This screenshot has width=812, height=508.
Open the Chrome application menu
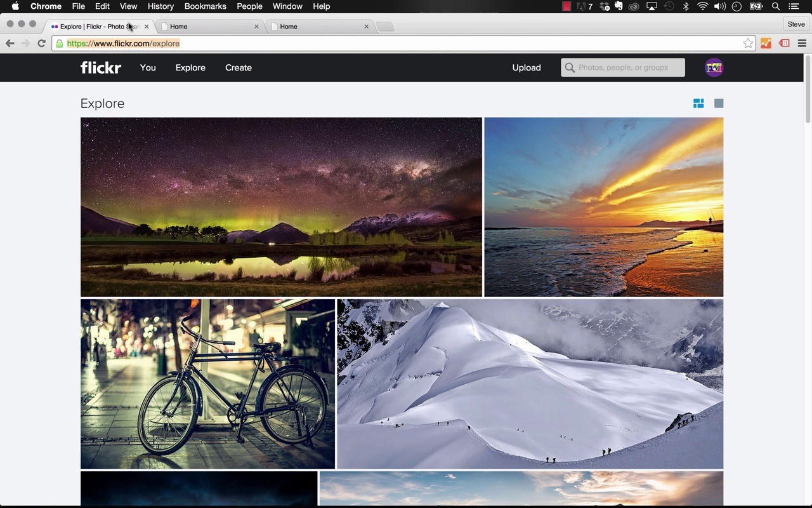pyautogui.click(x=46, y=6)
